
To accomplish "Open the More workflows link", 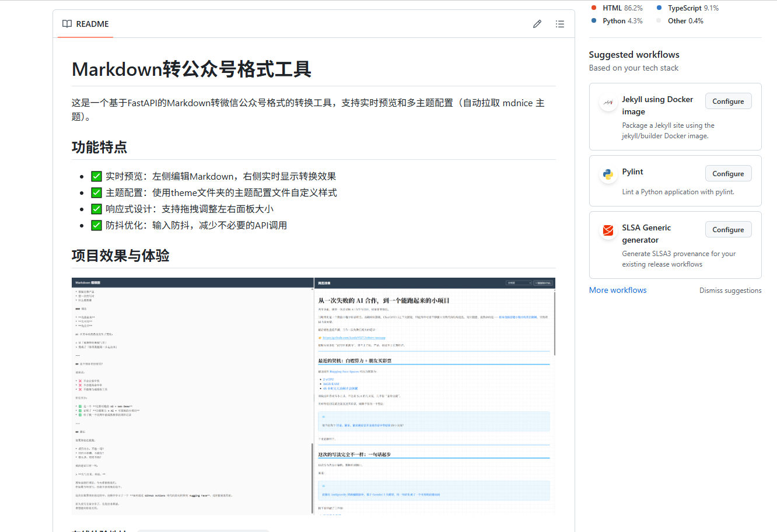I will 617,290.
